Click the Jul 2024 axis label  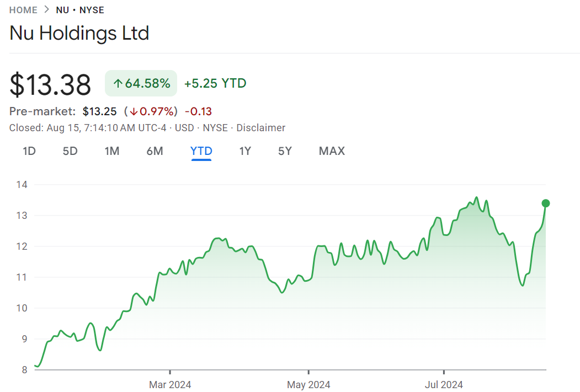coord(444,385)
